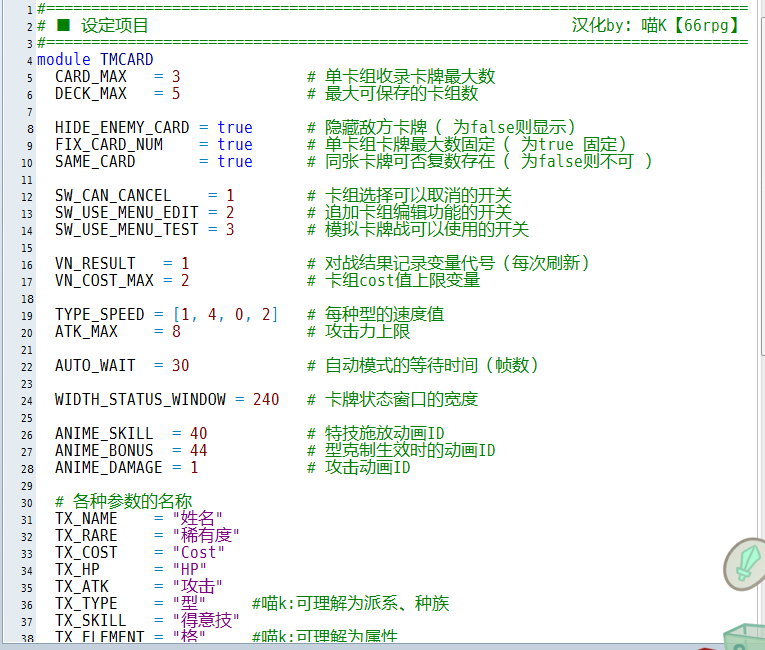Click the TX_SKILL string "得意技"
The image size is (765, 650).
206,621
